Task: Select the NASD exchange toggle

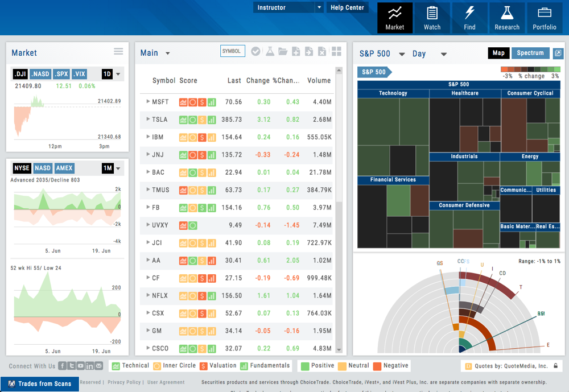Action: [x=43, y=168]
